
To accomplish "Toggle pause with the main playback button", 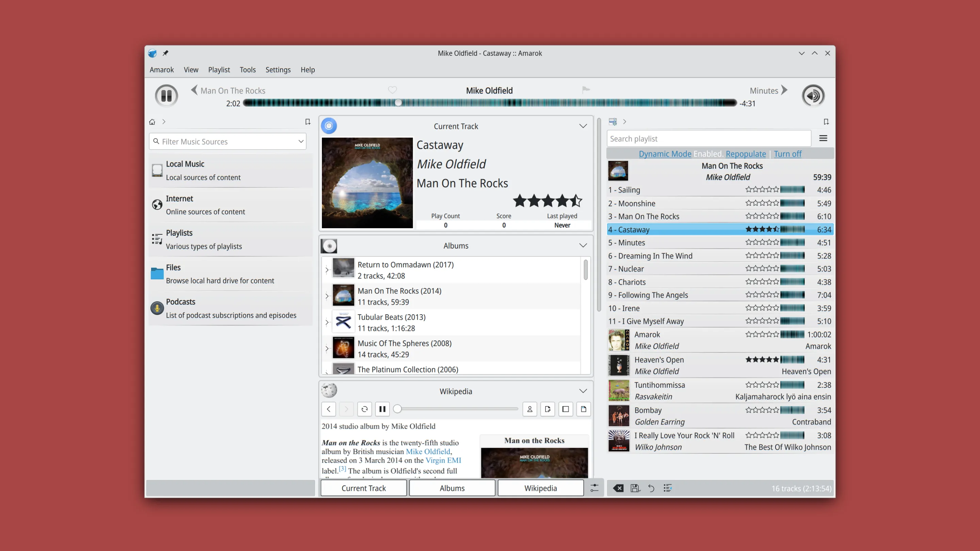I will coord(166,96).
